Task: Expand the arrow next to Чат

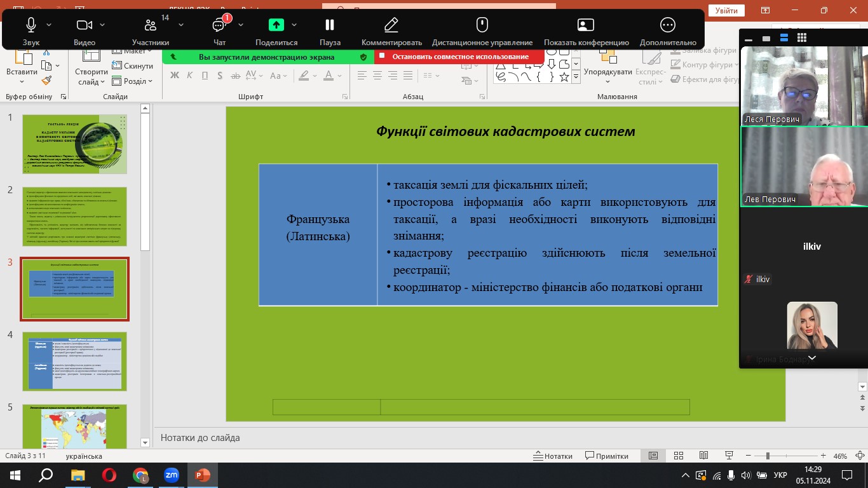Action: pyautogui.click(x=241, y=25)
